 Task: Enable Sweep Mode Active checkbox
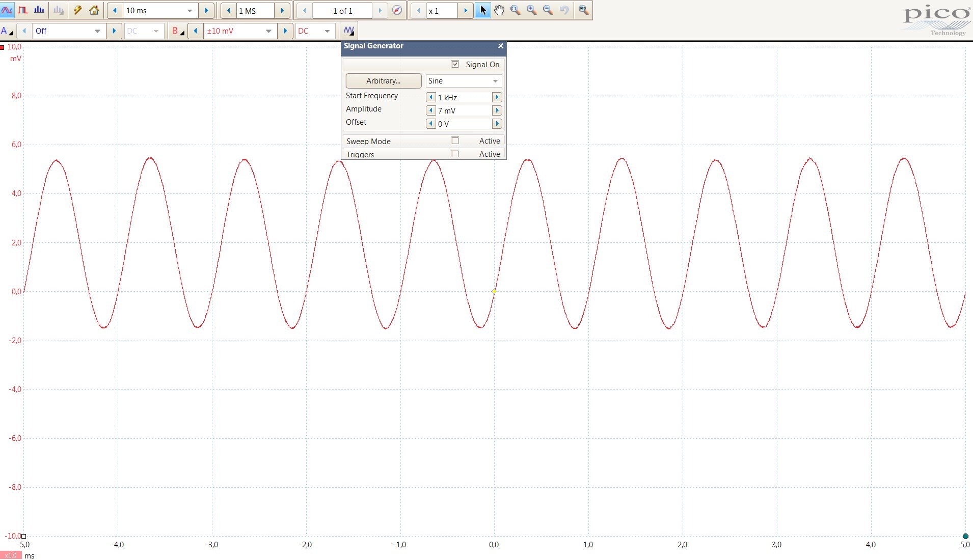click(x=455, y=141)
